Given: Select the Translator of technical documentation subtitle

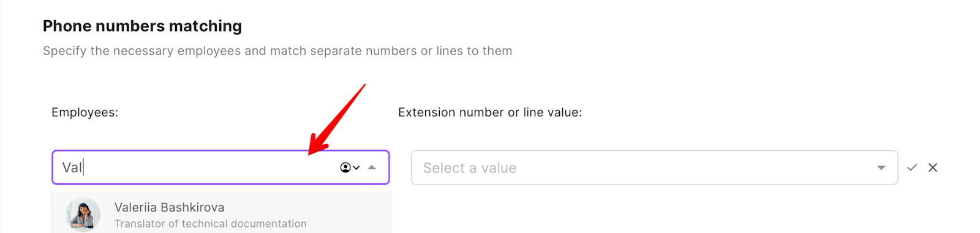Looking at the screenshot, I should [x=210, y=224].
